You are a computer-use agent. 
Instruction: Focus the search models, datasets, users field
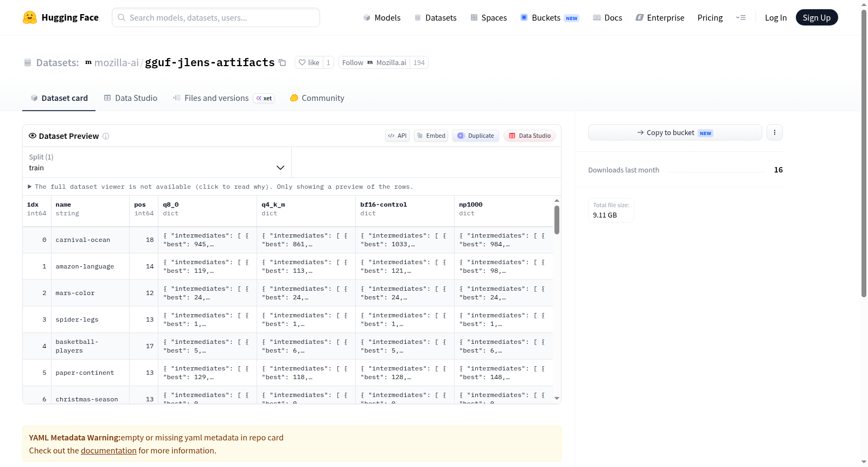point(216,17)
